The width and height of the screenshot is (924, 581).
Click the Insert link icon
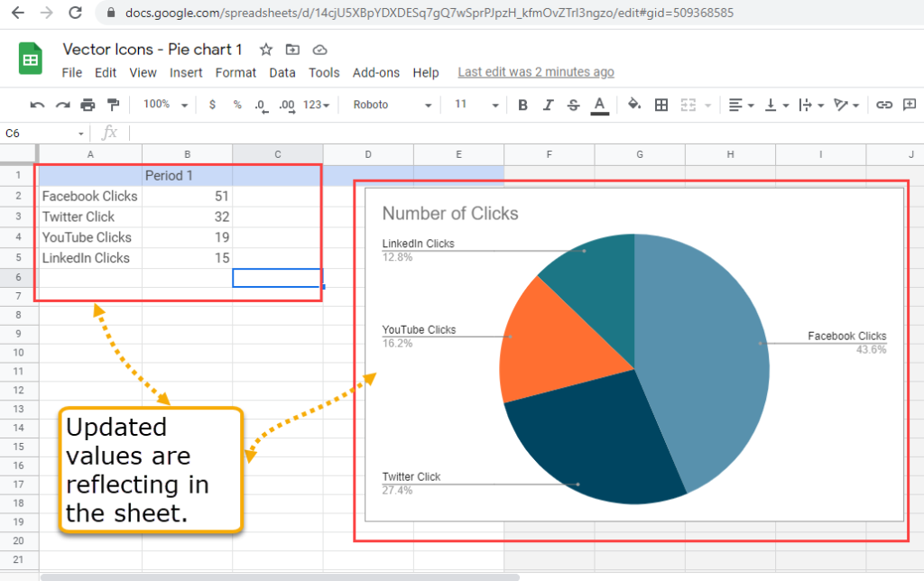click(x=884, y=105)
